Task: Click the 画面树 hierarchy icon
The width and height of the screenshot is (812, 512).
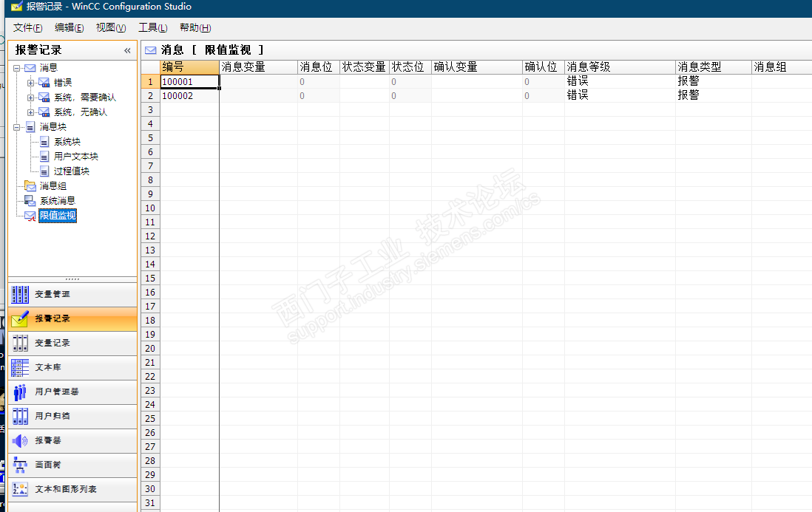Action: click(x=20, y=465)
